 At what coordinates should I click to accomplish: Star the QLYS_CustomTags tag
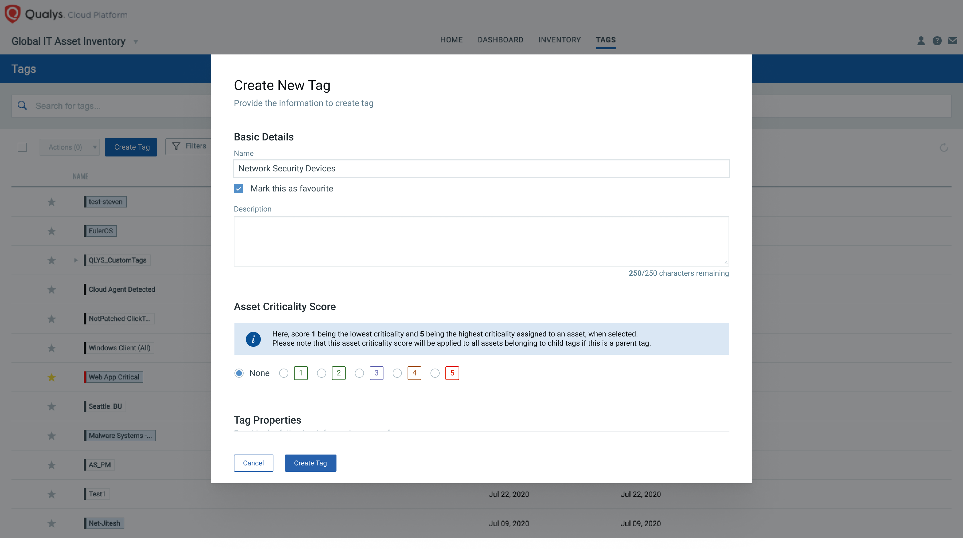click(x=52, y=260)
